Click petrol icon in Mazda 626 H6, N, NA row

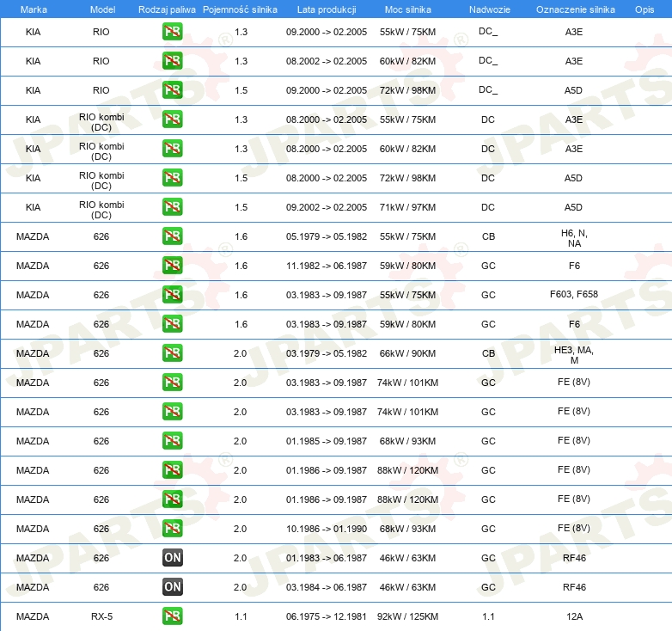pos(172,236)
